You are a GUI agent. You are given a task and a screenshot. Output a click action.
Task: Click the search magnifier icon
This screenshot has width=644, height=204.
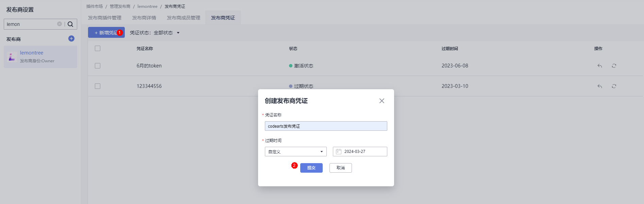70,24
